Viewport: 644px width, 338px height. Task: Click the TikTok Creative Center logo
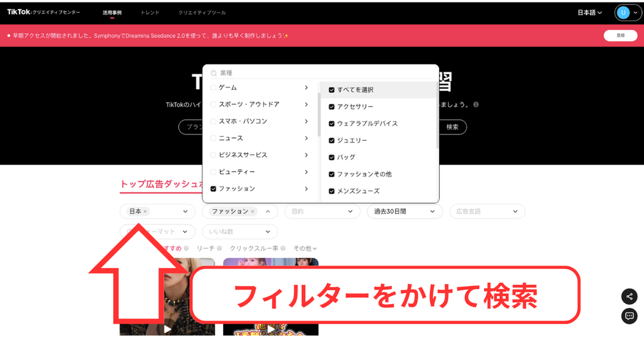click(43, 12)
